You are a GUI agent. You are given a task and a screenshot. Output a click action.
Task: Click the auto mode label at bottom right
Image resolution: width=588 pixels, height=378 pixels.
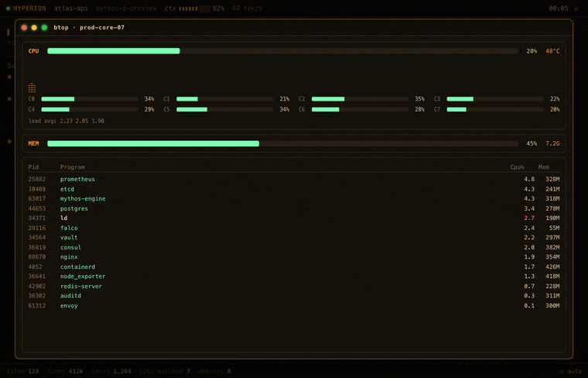[x=574, y=371]
